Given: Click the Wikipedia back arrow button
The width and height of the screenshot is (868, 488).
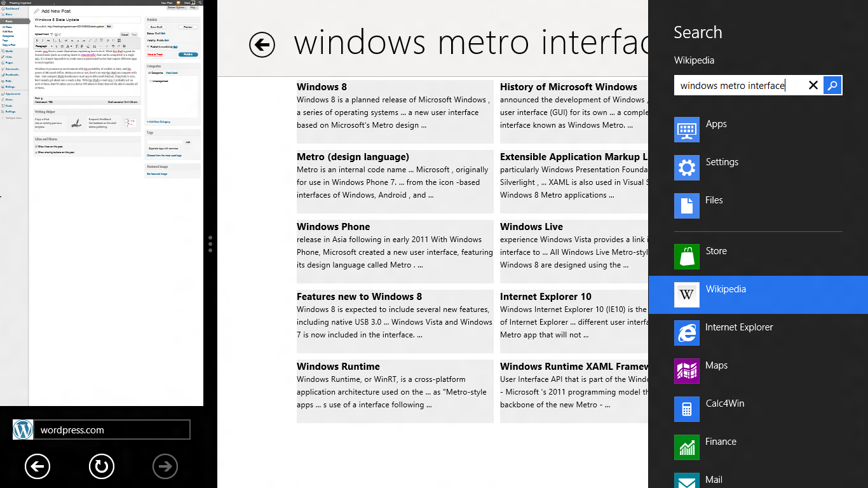Looking at the screenshot, I should tap(262, 44).
